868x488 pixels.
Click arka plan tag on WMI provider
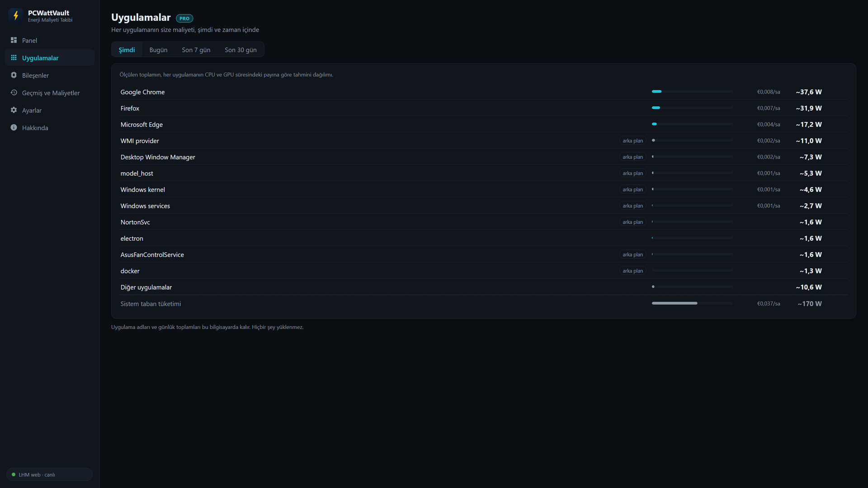632,141
